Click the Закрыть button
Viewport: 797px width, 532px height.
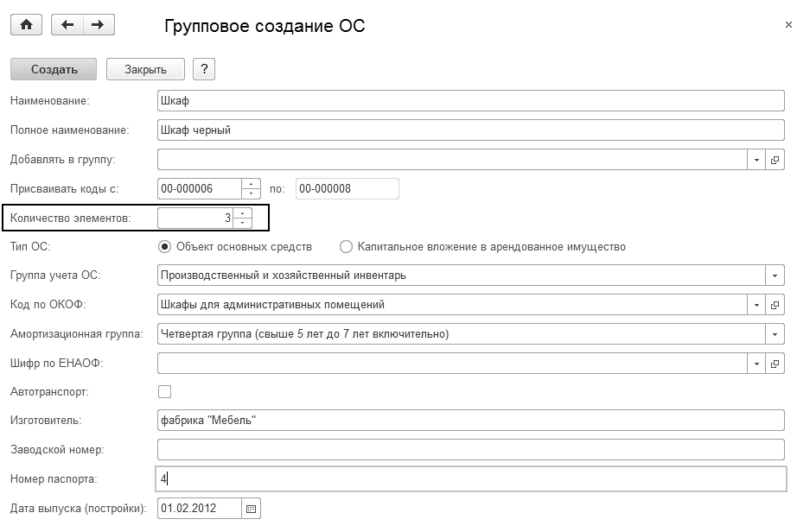click(145, 69)
